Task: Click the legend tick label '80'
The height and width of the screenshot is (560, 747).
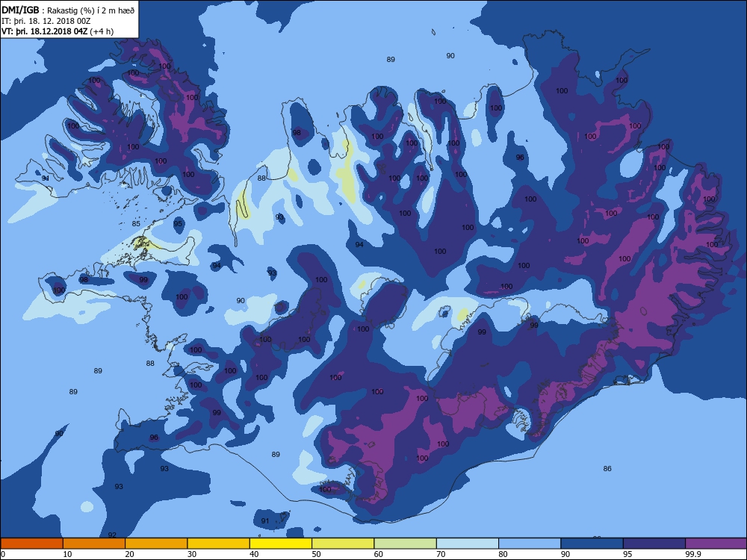Action: click(x=503, y=554)
